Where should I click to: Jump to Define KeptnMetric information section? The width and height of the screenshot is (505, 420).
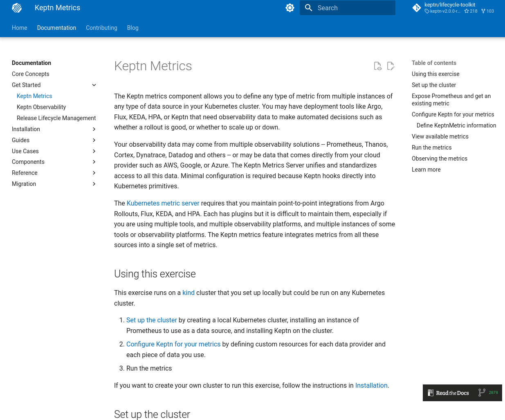point(456,125)
